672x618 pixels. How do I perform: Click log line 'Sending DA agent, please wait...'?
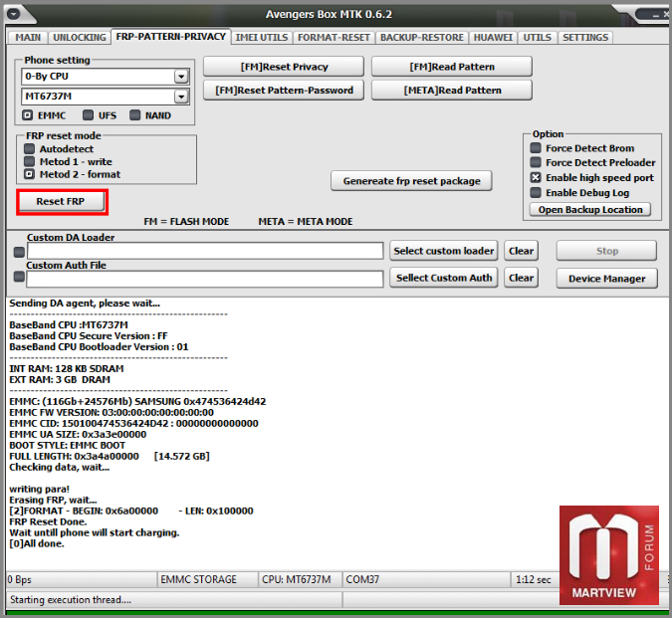[x=85, y=304]
